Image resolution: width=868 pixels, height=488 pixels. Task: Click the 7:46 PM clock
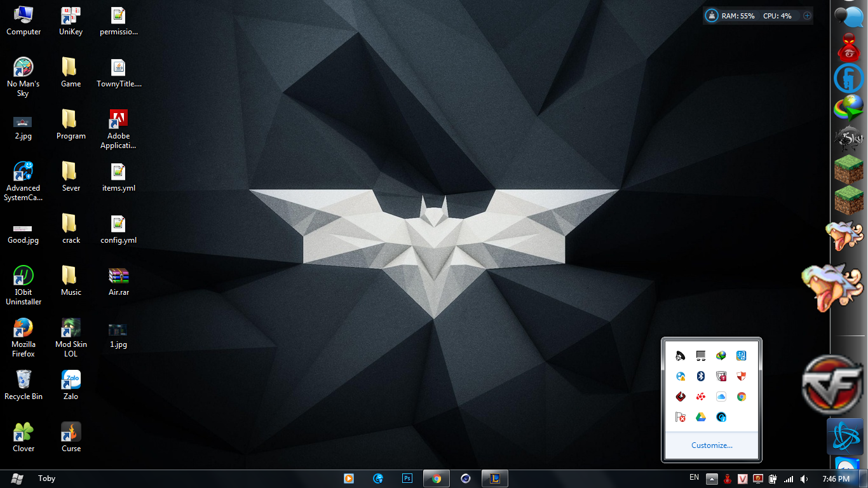[836, 478]
